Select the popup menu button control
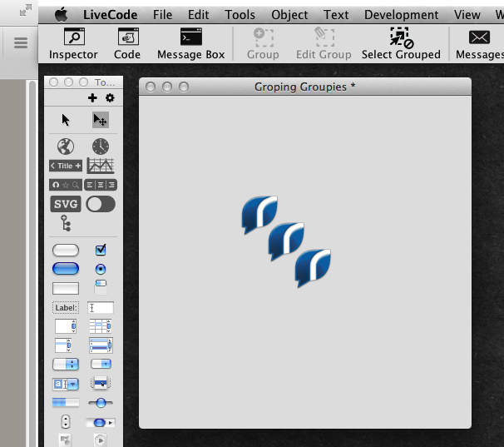Viewport: 504px width, 447px height. tap(101, 383)
